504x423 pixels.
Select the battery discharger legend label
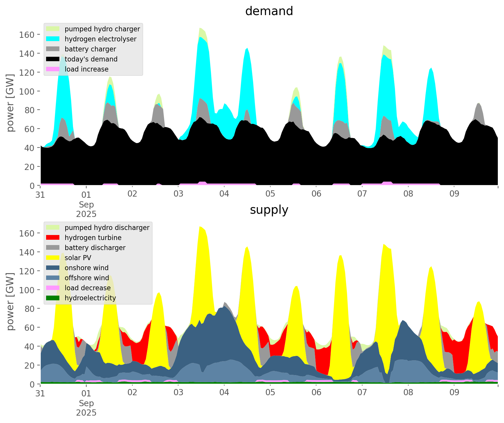(x=95, y=248)
